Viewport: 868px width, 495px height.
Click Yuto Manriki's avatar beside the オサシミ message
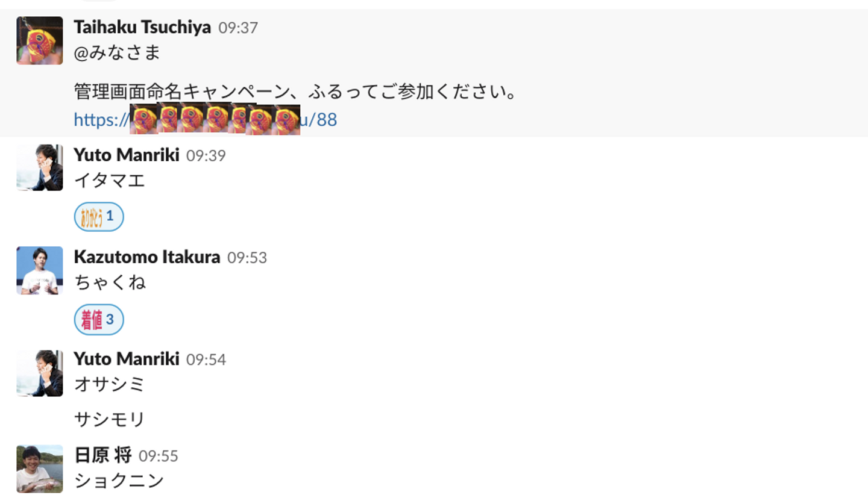tap(40, 373)
